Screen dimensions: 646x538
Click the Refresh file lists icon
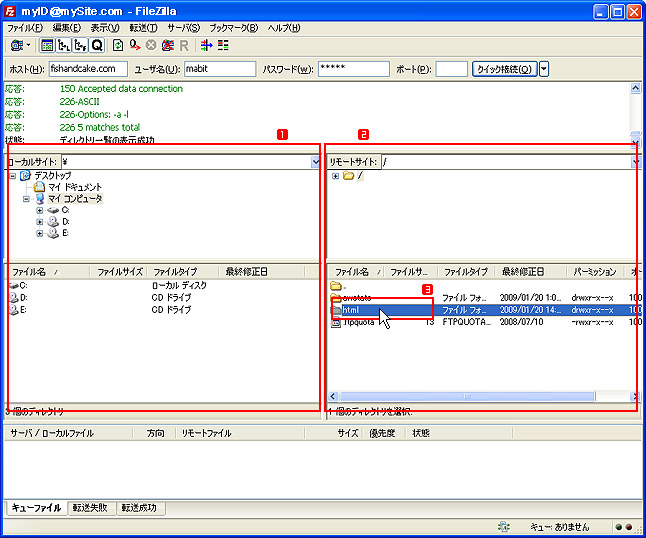click(118, 45)
